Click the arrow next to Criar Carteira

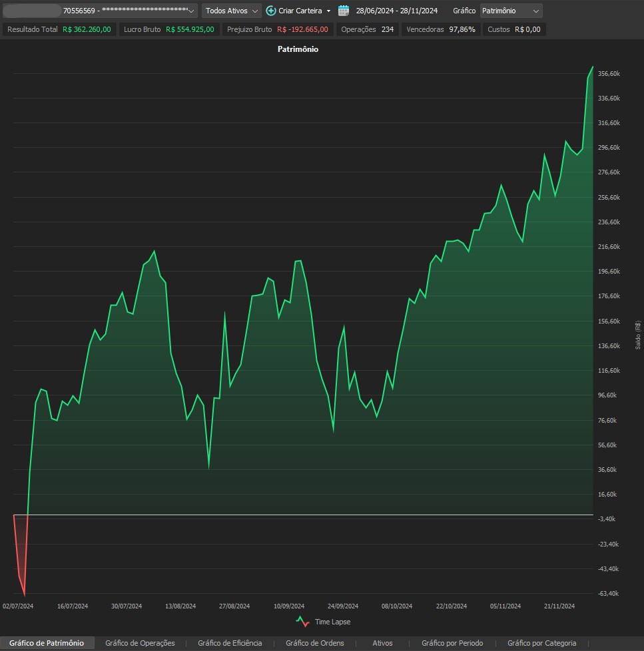point(329,11)
